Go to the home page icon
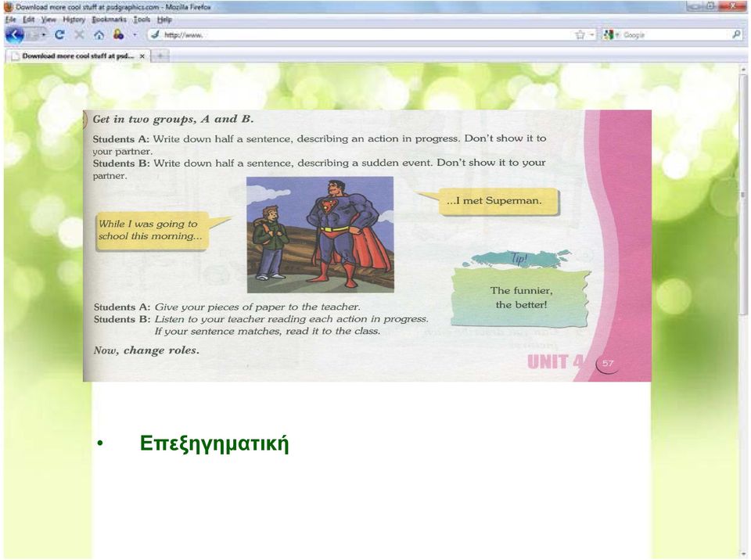 [x=99, y=34]
